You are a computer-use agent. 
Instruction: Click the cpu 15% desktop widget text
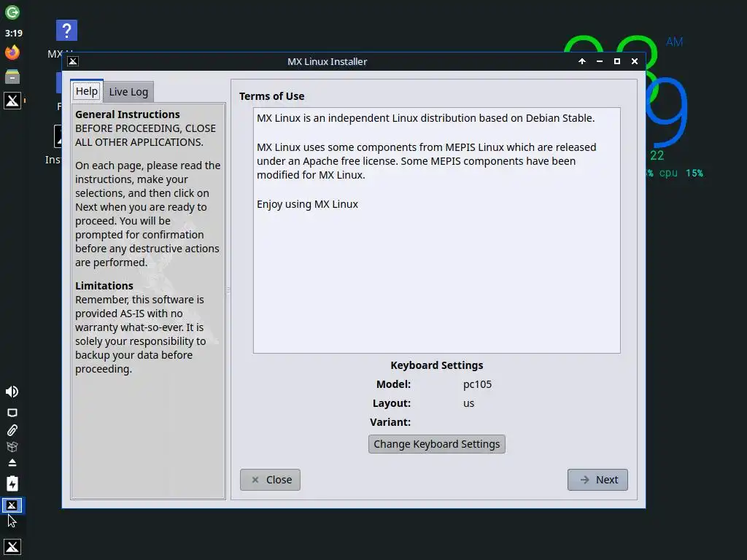681,173
